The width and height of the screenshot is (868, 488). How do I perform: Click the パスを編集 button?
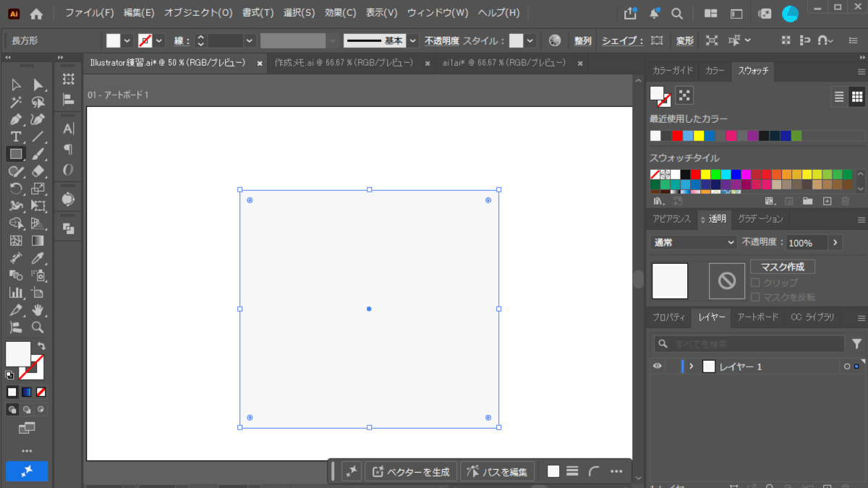click(498, 471)
